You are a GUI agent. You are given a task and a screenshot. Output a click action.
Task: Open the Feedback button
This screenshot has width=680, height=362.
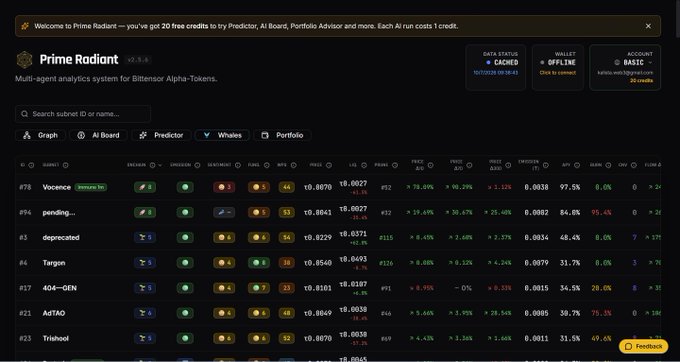tap(644, 346)
